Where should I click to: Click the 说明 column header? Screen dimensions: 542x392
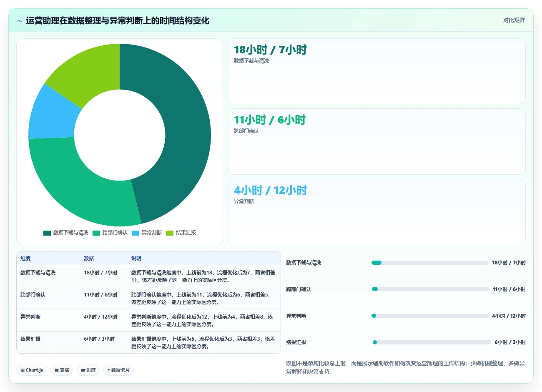coord(136,259)
